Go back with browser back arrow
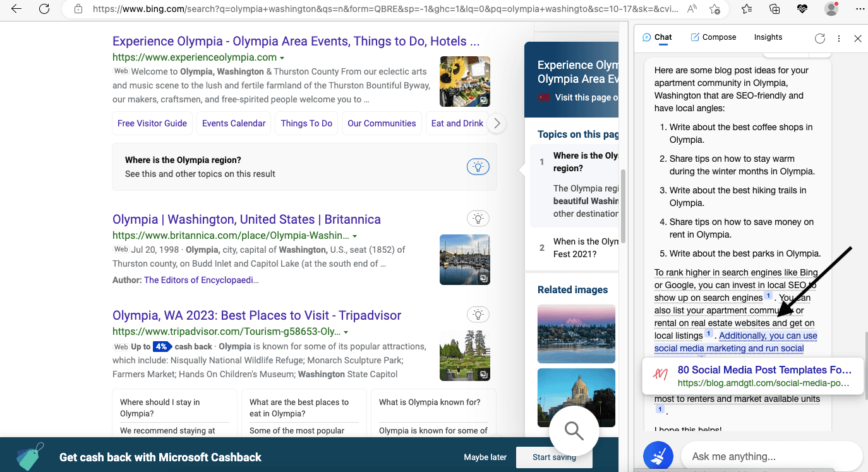868x472 pixels. coord(16,9)
